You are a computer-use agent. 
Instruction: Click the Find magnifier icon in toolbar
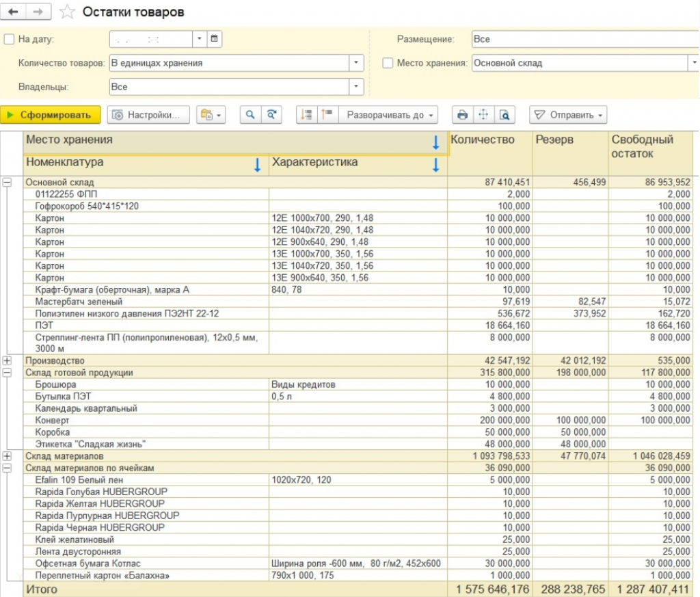(250, 115)
